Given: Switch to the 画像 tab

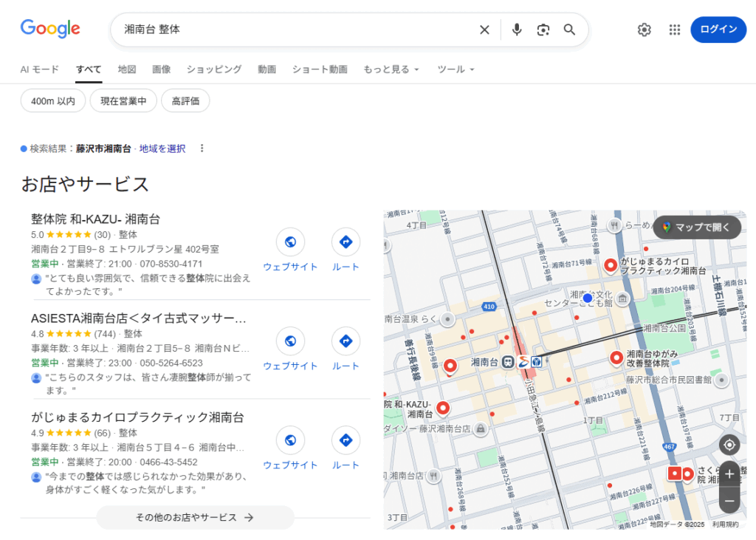Looking at the screenshot, I should (161, 69).
